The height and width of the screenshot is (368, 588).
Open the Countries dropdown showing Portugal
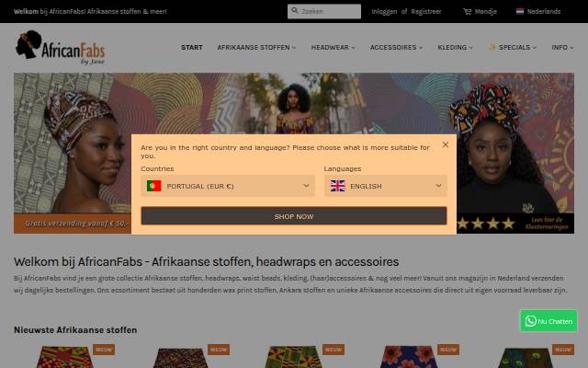[x=228, y=186]
